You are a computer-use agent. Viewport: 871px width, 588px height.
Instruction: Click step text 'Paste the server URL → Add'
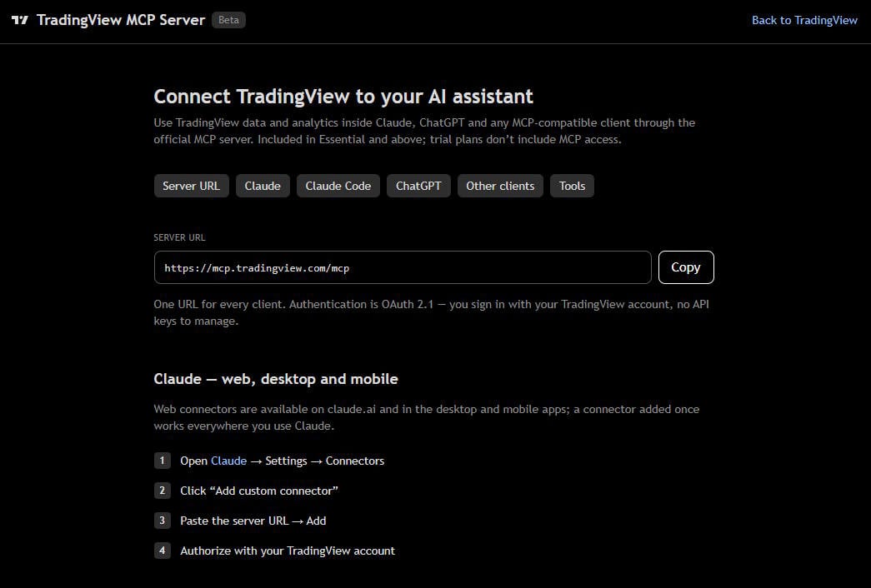pyautogui.click(x=253, y=521)
